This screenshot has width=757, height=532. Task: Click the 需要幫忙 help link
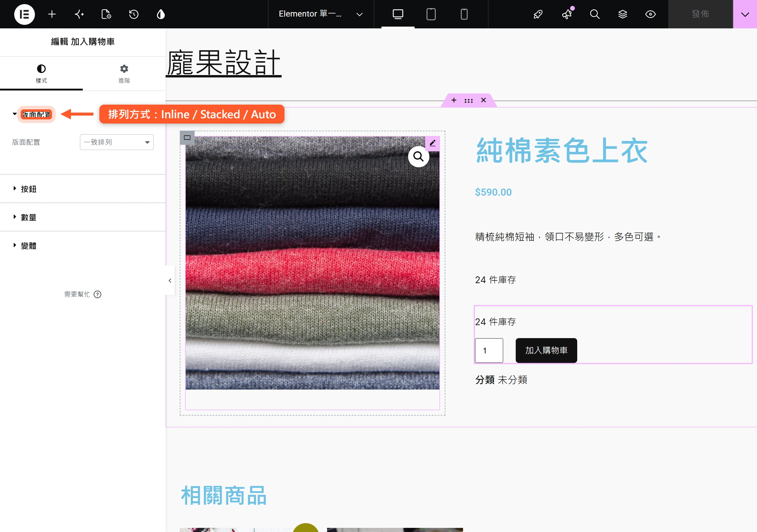[83, 294]
